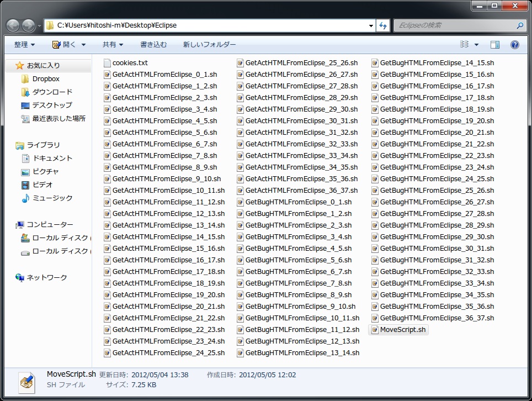Open the 共有 dropdown menu
This screenshot has width=532, height=401.
pyautogui.click(x=113, y=45)
